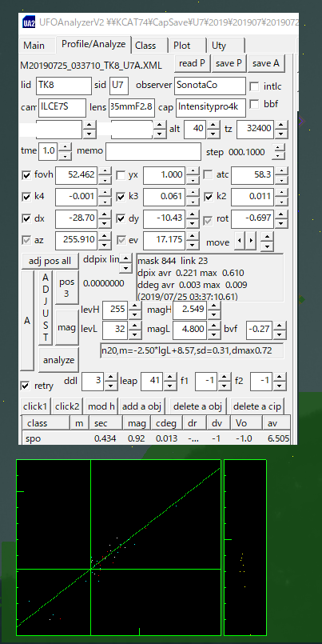Decrease the magL value spinner
Image resolution: width=322 pixels, height=644 pixels.
coord(213,334)
